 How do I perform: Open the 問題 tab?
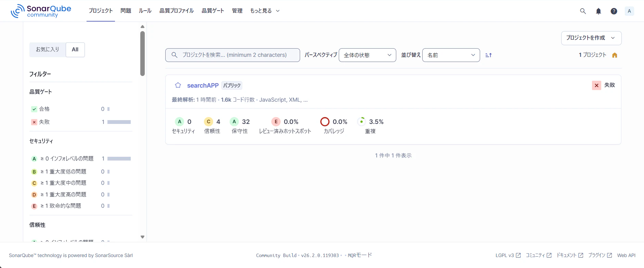click(126, 11)
